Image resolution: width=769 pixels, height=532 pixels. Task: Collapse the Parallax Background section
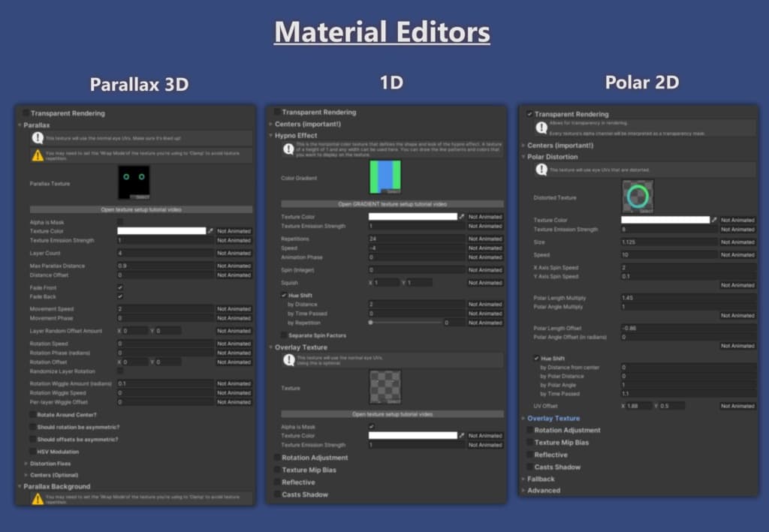coord(20,486)
